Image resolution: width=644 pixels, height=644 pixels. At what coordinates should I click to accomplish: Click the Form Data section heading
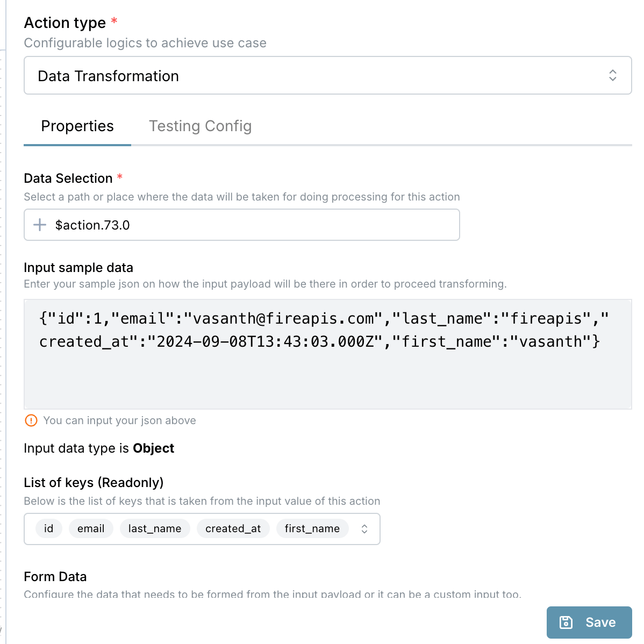click(55, 577)
